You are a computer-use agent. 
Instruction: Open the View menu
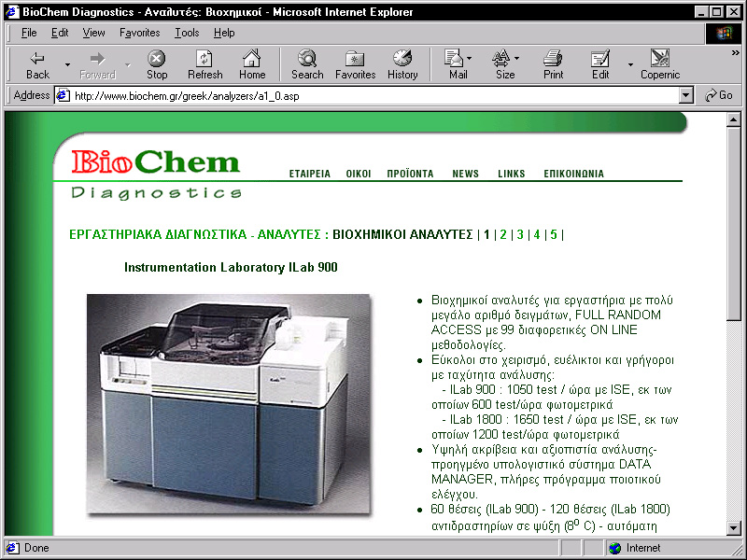(93, 33)
